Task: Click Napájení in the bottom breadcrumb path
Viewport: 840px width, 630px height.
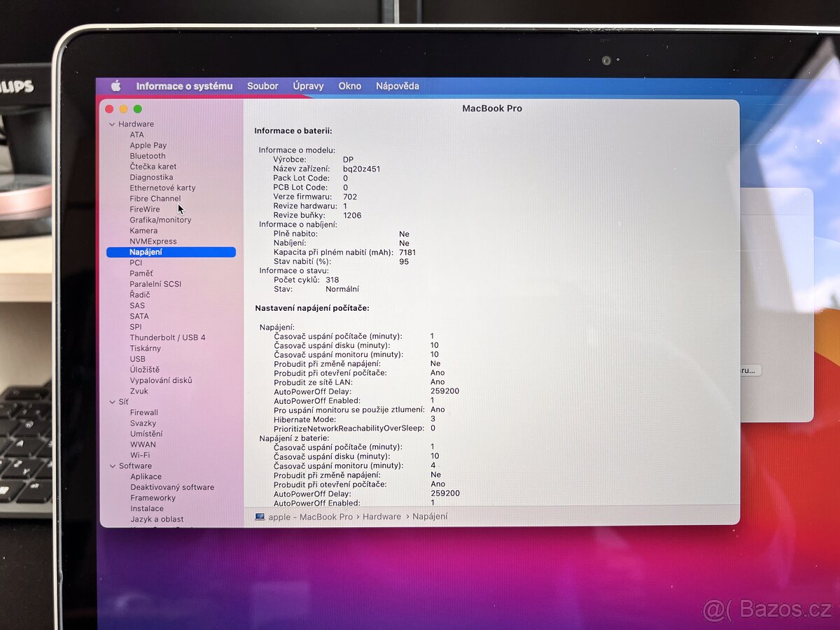Action: [431, 517]
